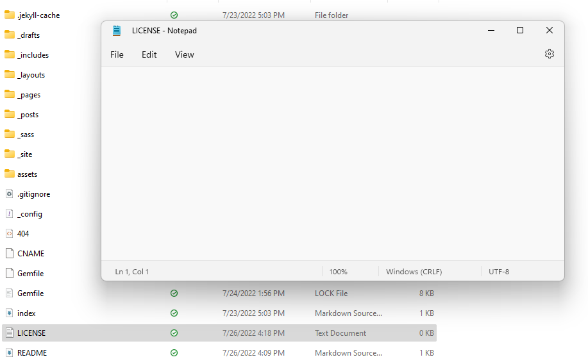Click the Windows (CRLF) line ending indicator
This screenshot has height=364, width=588.
414,272
